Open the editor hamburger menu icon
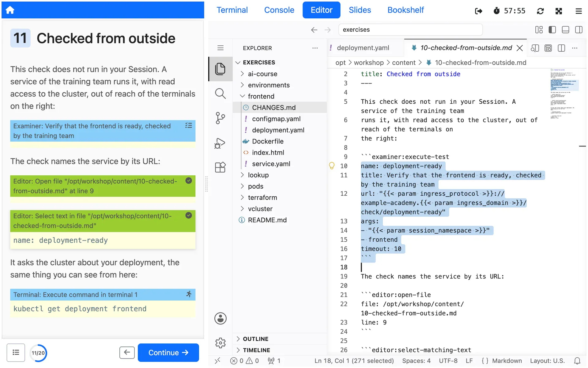Viewport: 588px width, 368px height. (x=220, y=48)
